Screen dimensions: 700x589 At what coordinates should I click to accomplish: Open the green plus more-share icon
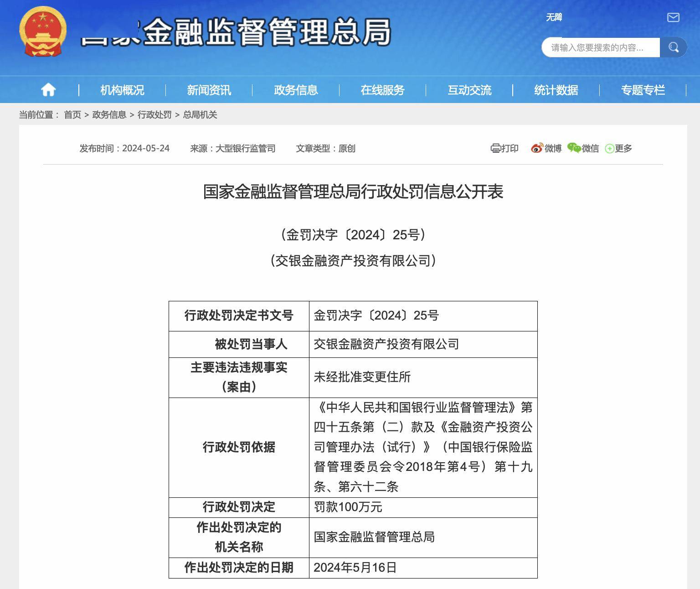pyautogui.click(x=609, y=149)
